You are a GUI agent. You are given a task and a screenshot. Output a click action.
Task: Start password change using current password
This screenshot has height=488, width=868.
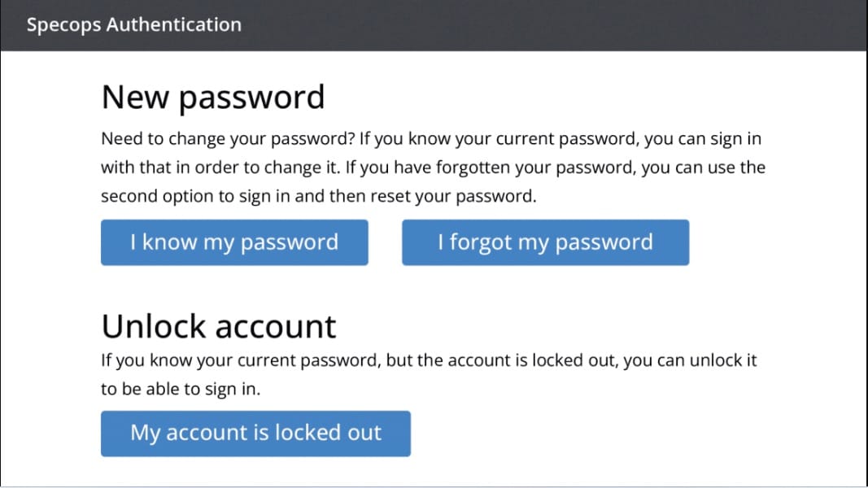tap(234, 242)
